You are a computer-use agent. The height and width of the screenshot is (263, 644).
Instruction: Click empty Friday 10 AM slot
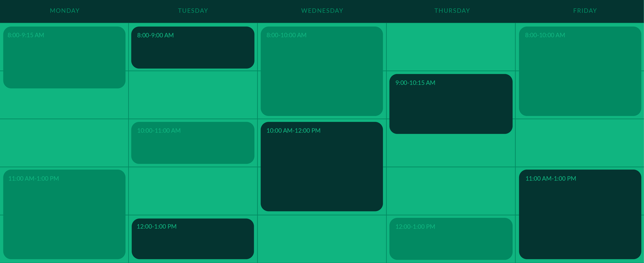pos(580,143)
